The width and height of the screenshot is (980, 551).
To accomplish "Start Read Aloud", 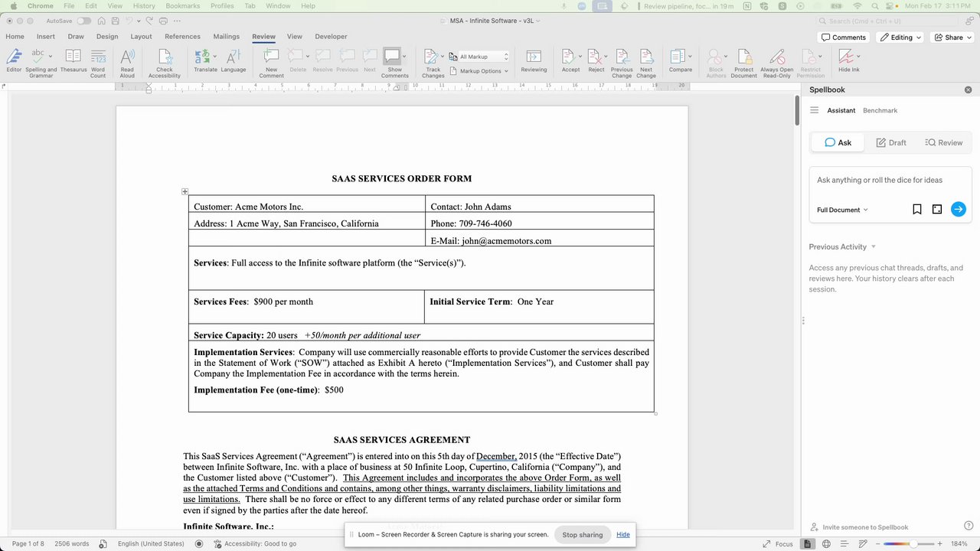I will point(127,63).
